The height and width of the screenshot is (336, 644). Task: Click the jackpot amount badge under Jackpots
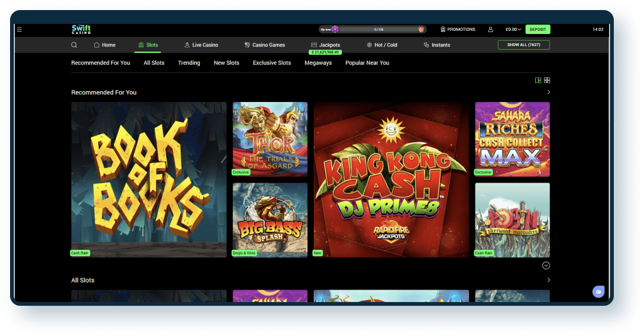click(x=325, y=53)
